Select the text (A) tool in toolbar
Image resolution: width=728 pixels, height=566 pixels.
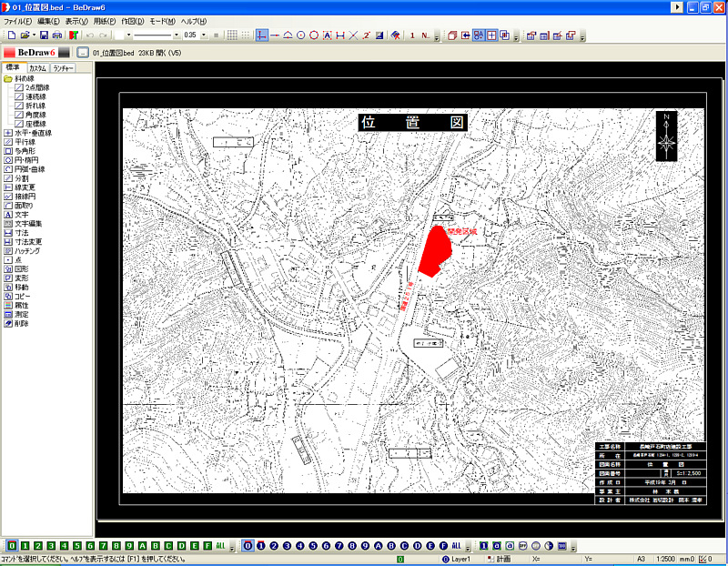click(327, 35)
